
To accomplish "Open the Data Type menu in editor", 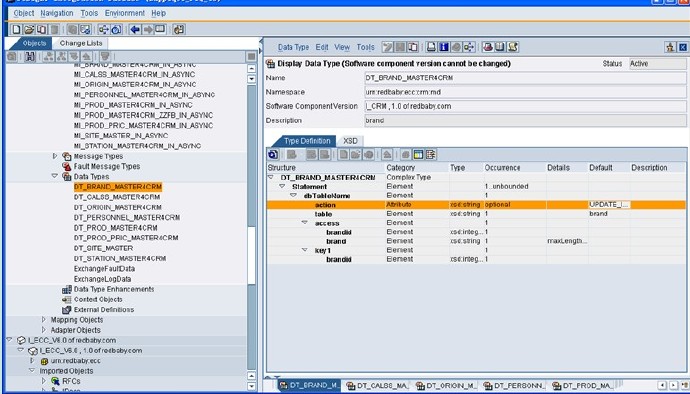I will (294, 47).
